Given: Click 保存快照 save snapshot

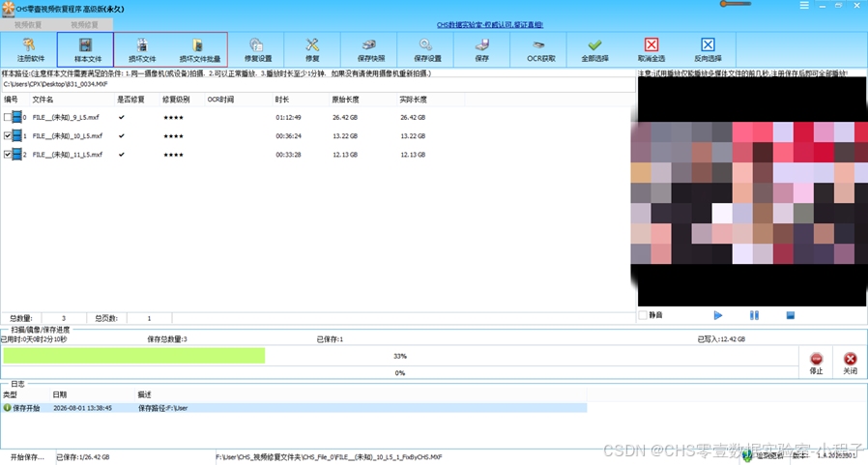Looking at the screenshot, I should tap(370, 50).
